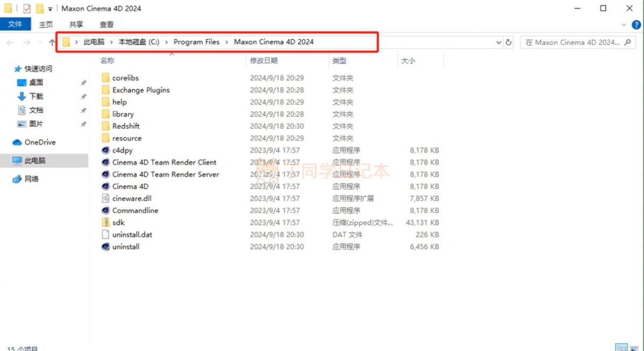Select the library folder icon
This screenshot has width=644, height=351.
106,114
